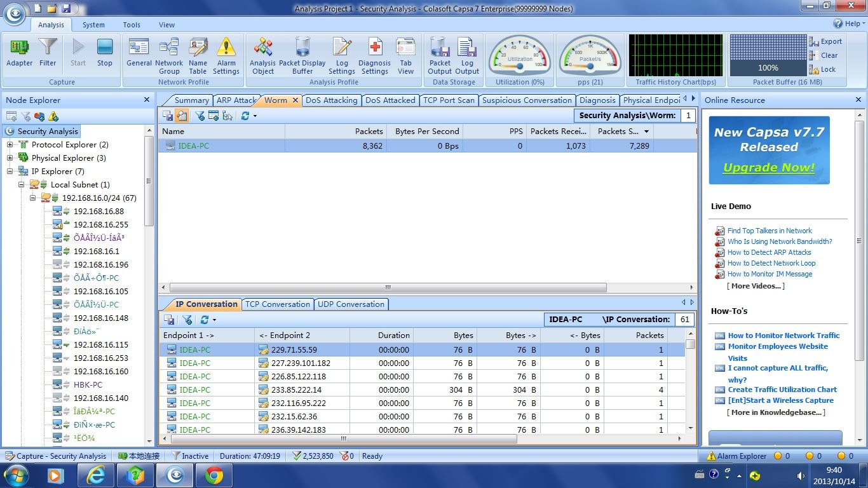Open How to Detect ARP Attacks link
Viewport: 868px width, 488px height.
click(x=769, y=252)
